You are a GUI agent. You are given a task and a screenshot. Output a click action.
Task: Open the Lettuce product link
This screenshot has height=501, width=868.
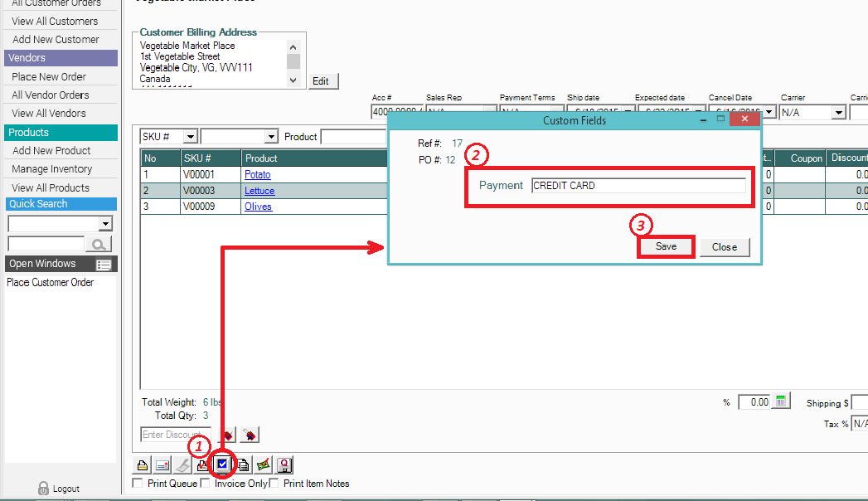pyautogui.click(x=259, y=191)
